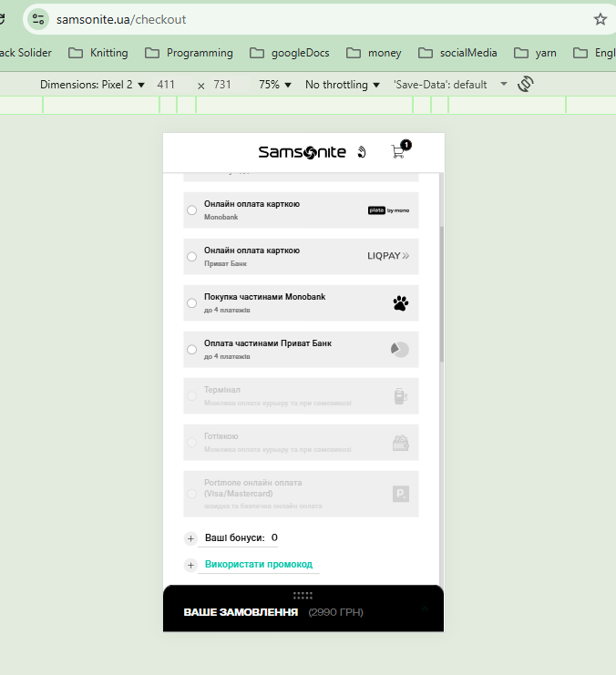The width and height of the screenshot is (616, 675).
Task: Select Monobank online card payment radio
Action: [x=191, y=210]
